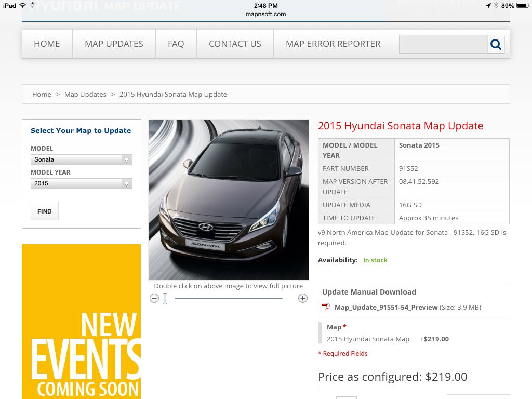Tap the battery icon in status bar
This screenshot has height=399, width=532.
523,5
